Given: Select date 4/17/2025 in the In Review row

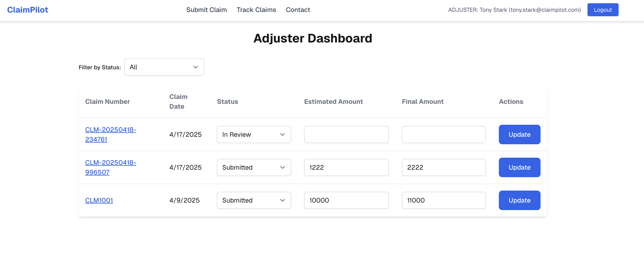Looking at the screenshot, I should [x=186, y=134].
